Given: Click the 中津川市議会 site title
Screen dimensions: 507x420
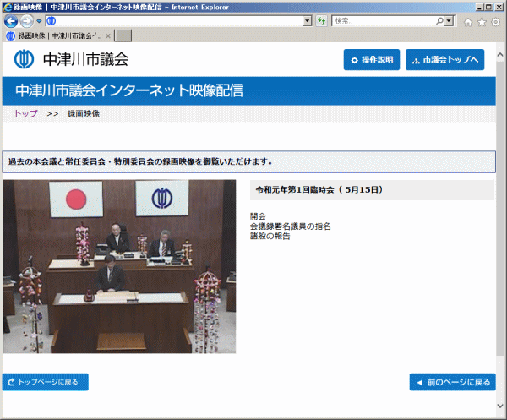Looking at the screenshot, I should coord(85,59).
